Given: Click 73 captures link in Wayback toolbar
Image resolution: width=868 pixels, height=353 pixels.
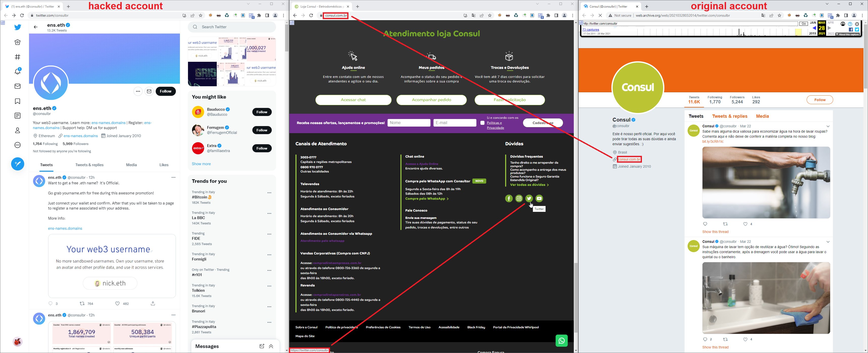Looking at the screenshot, I should pyautogui.click(x=590, y=30).
